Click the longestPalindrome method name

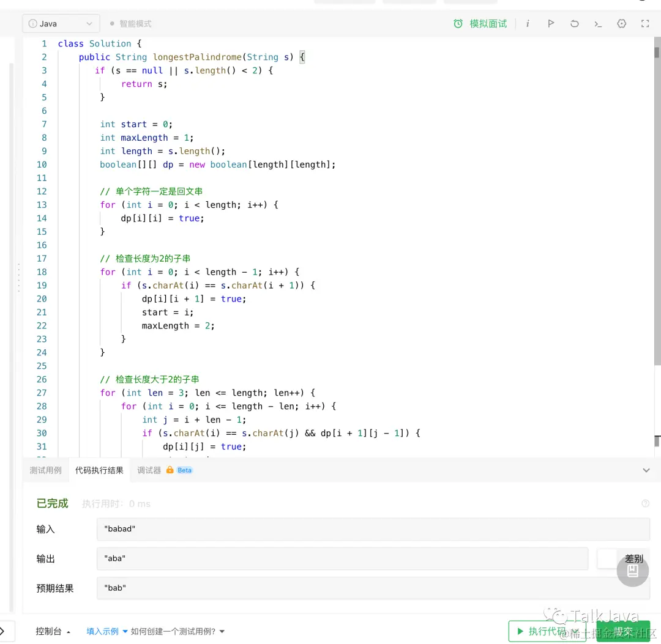tap(197, 57)
